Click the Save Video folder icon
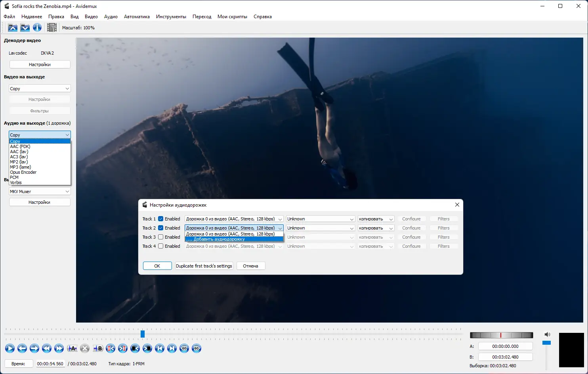588x374 pixels. click(x=25, y=28)
